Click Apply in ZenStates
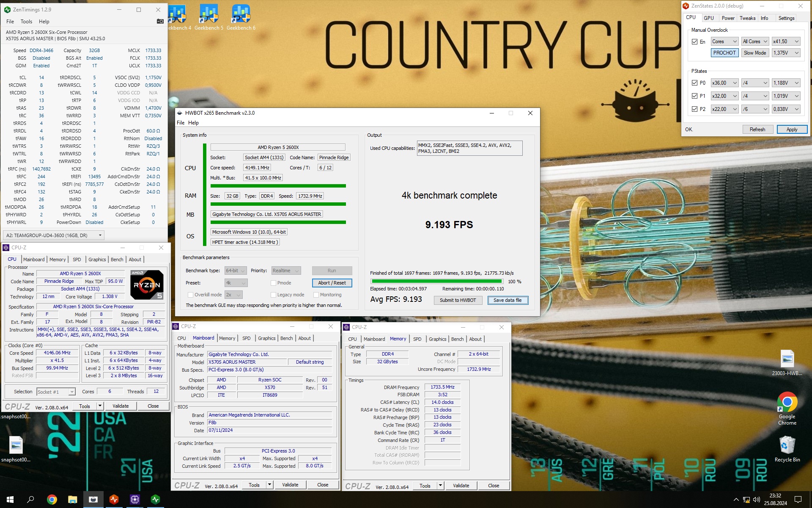This screenshot has height=508, width=812. 792,130
